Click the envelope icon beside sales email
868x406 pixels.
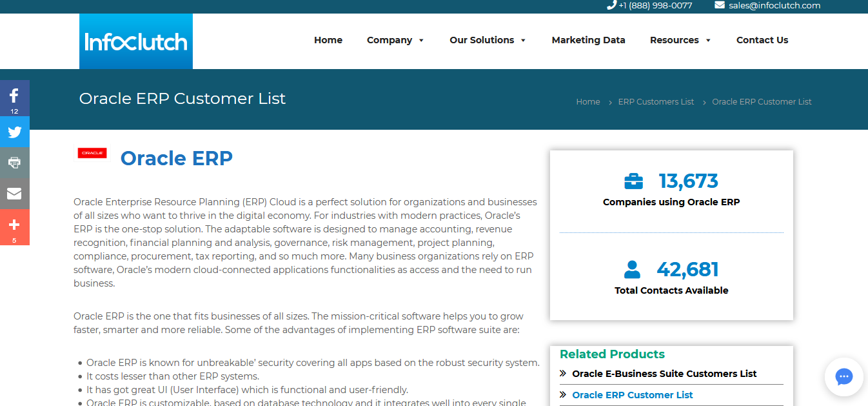coord(720,5)
